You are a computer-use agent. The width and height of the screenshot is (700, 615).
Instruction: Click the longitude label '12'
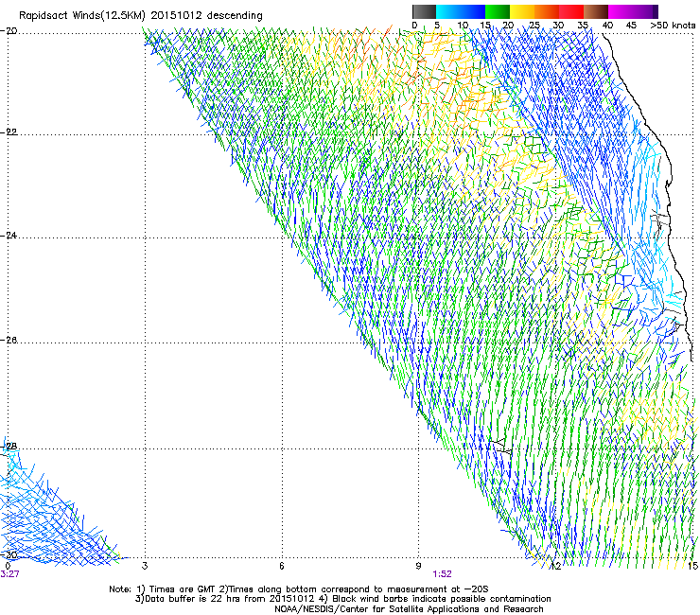click(x=556, y=566)
